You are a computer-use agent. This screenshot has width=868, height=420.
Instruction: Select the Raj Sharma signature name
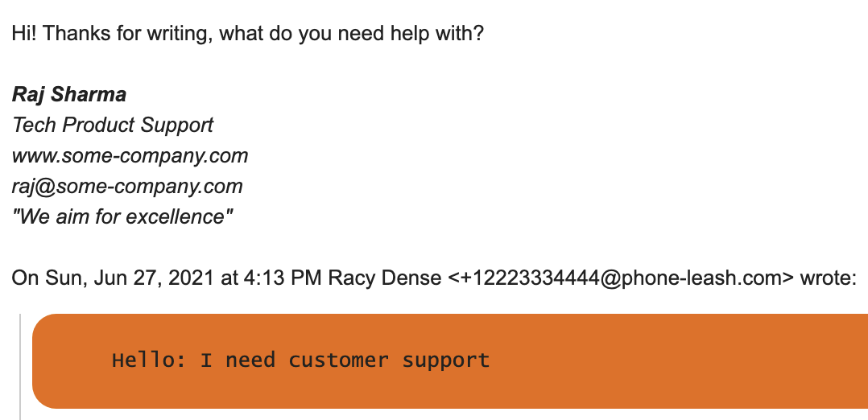pos(69,95)
